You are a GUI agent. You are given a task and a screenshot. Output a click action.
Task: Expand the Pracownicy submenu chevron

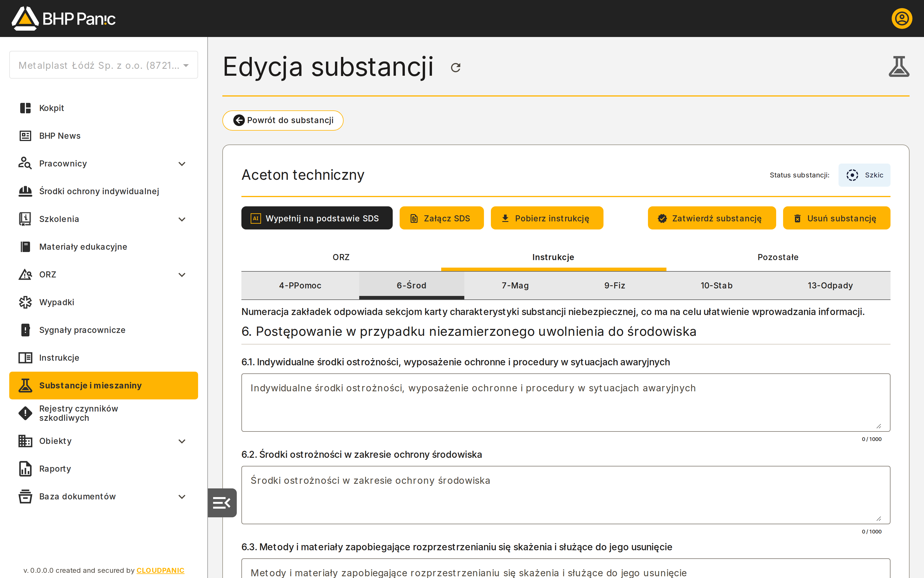point(182,164)
